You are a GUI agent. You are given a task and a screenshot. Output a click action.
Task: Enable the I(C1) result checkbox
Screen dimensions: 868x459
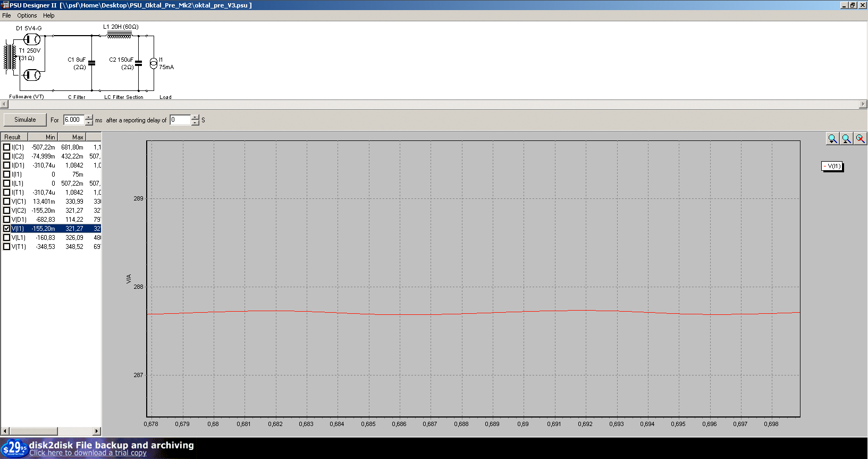(x=7, y=147)
